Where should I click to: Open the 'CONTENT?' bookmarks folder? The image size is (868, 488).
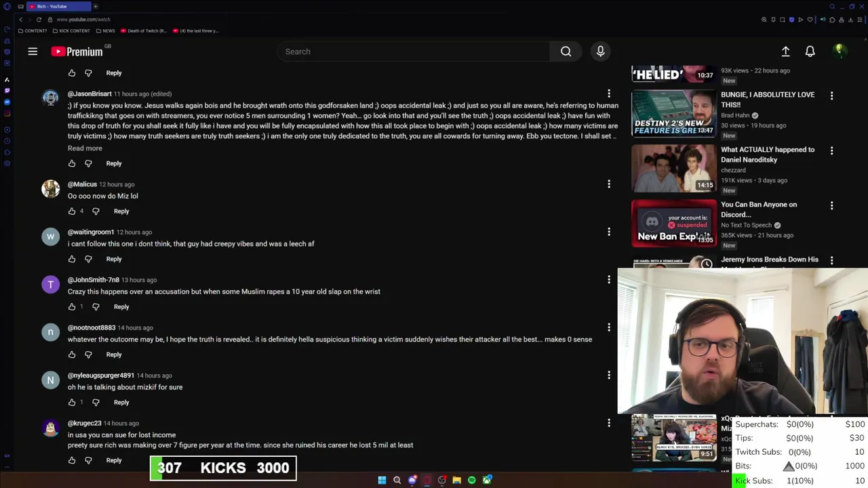point(33,30)
